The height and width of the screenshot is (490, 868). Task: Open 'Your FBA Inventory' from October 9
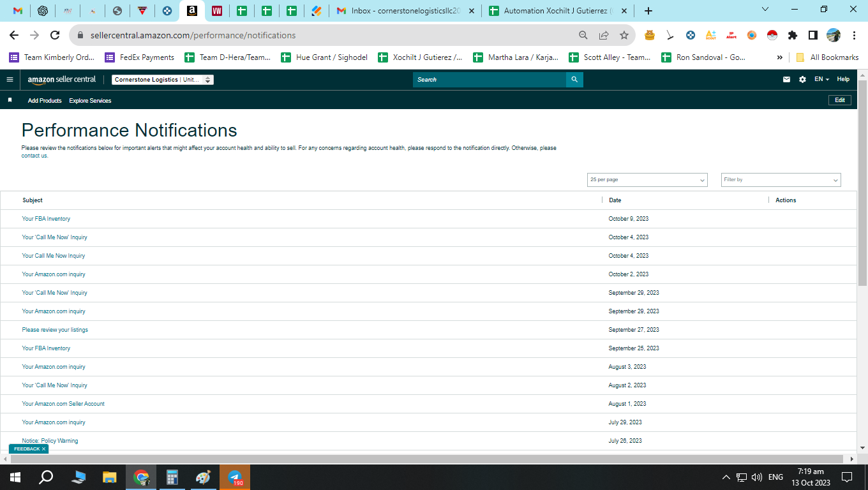point(46,219)
